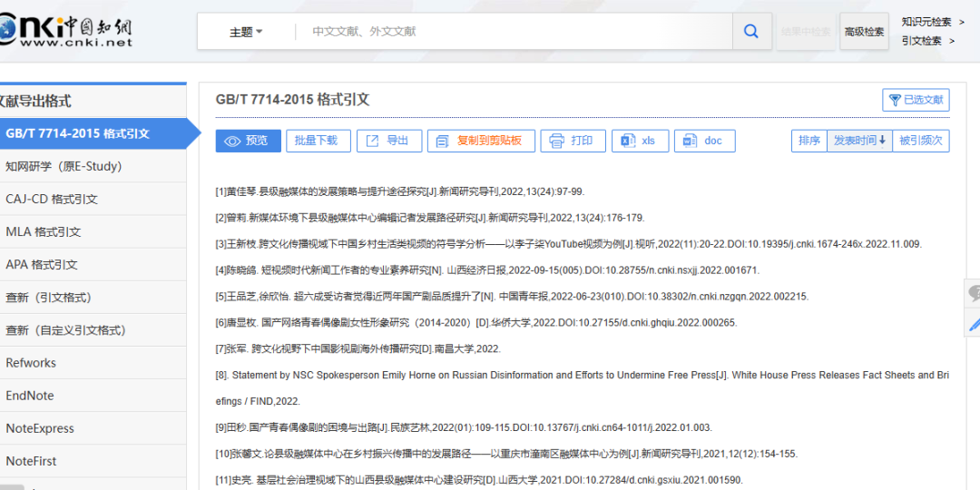Click the 中文文献、外文文献 search input
This screenshot has height=490, width=980.
[513, 31]
